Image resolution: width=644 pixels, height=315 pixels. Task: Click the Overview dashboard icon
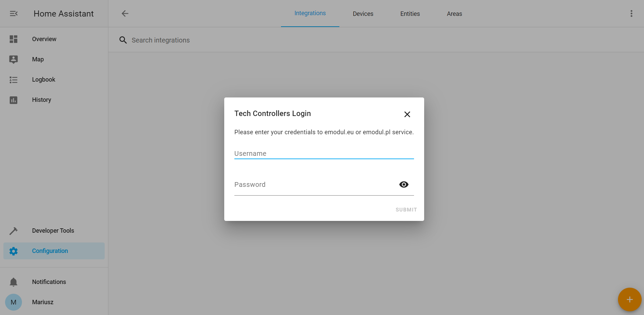14,39
